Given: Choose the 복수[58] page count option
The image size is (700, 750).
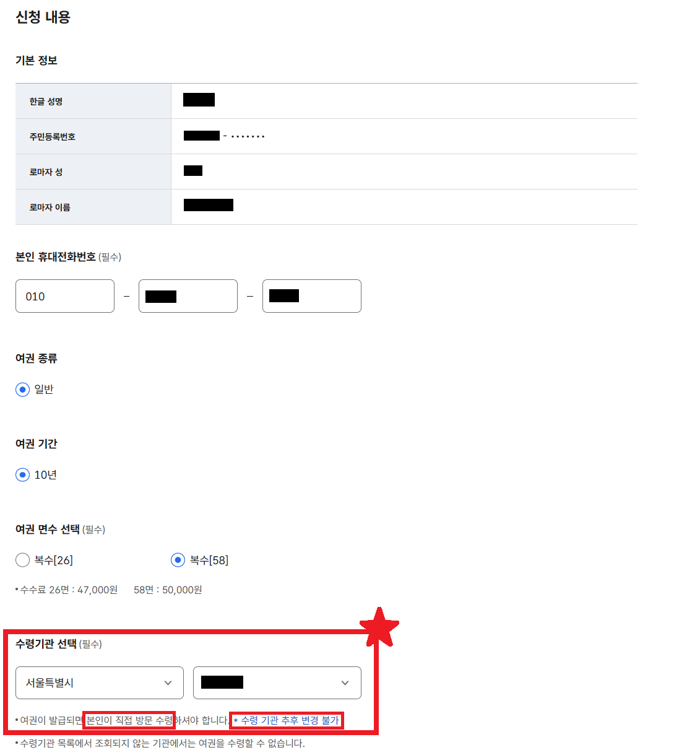Looking at the screenshot, I should [178, 560].
